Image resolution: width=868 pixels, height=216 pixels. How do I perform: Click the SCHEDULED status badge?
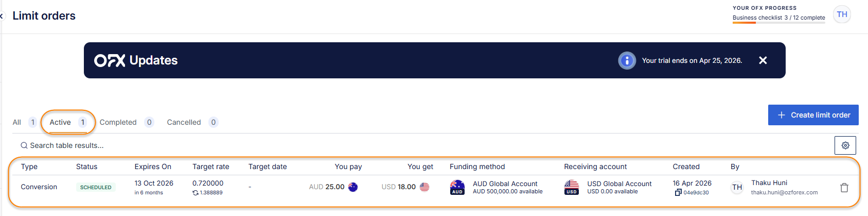96,187
